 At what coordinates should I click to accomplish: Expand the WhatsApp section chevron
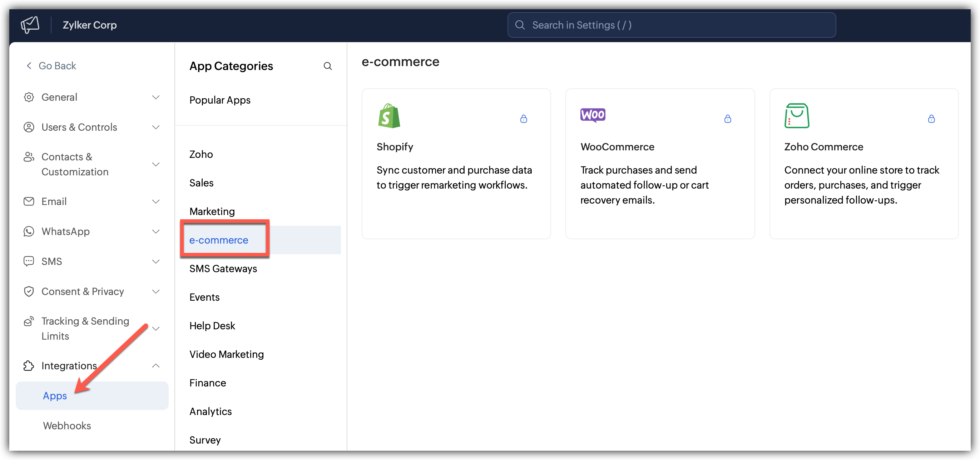click(155, 231)
